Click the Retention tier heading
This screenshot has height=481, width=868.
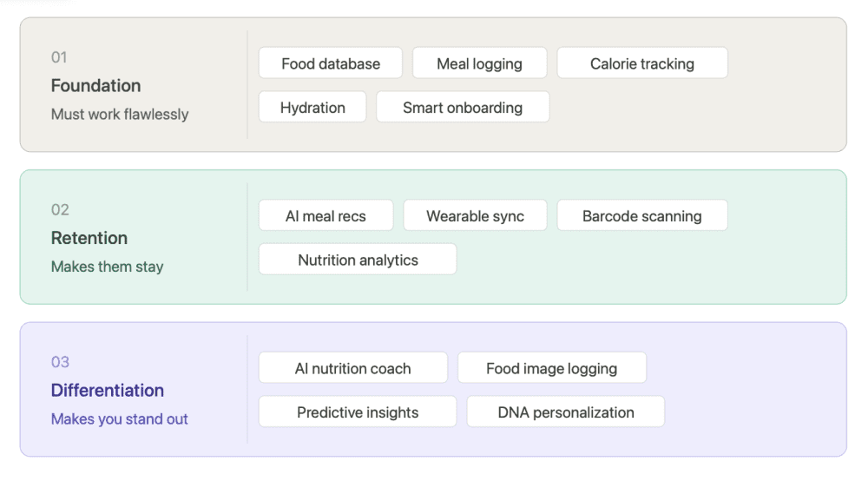(89, 238)
